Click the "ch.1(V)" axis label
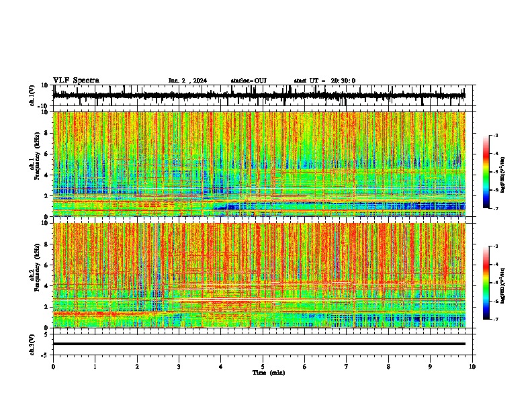This screenshot has height=411, width=532. coord(32,95)
